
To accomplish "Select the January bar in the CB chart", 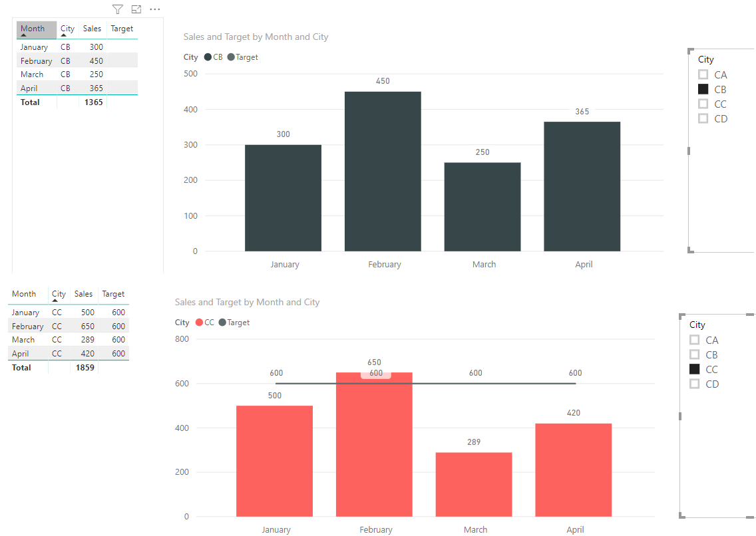I will coord(283,198).
